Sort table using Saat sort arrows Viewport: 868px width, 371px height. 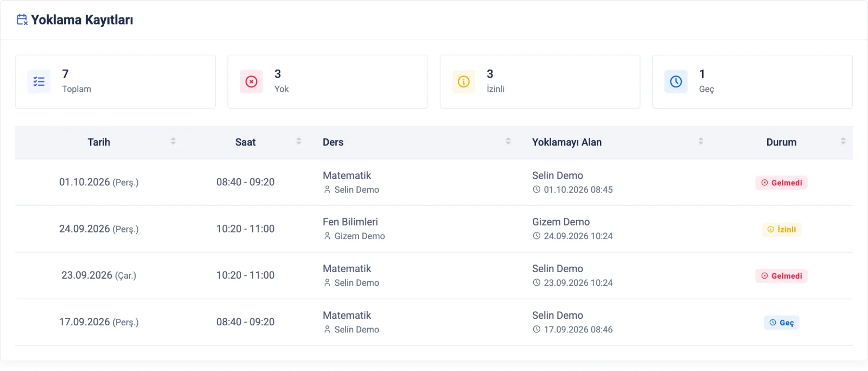299,141
